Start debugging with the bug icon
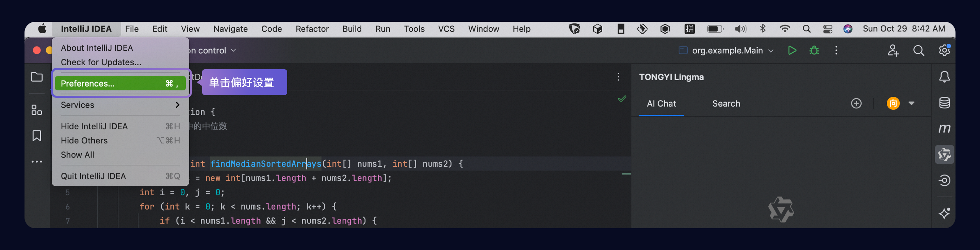 pos(814,50)
